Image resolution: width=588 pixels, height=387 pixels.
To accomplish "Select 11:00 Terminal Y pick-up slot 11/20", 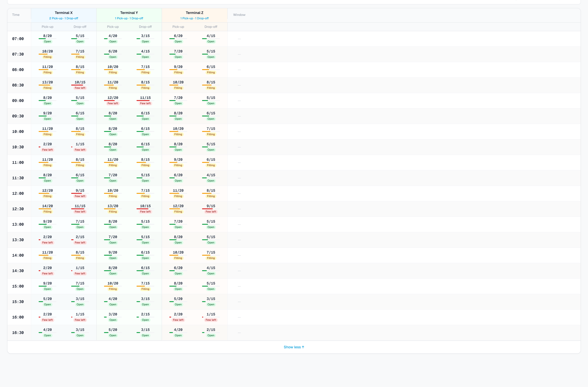I will pos(113,162).
